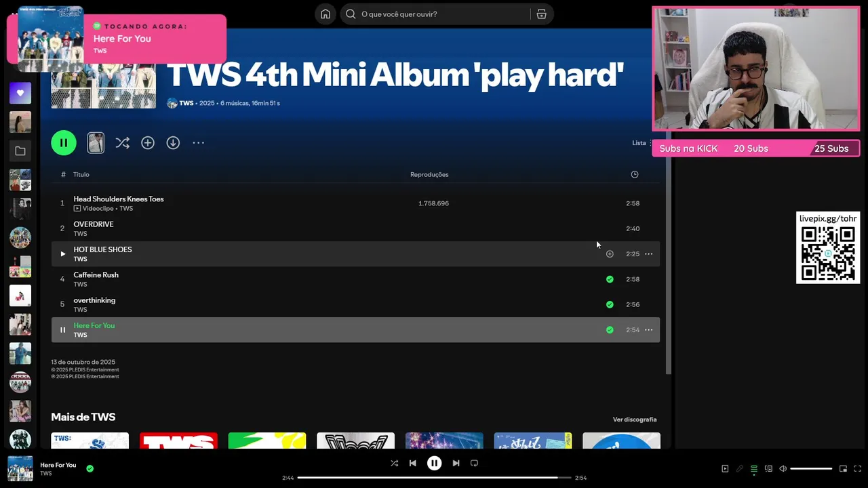The width and height of the screenshot is (868, 488).
Task: Click the green Here For You track title
Action: coord(94,326)
